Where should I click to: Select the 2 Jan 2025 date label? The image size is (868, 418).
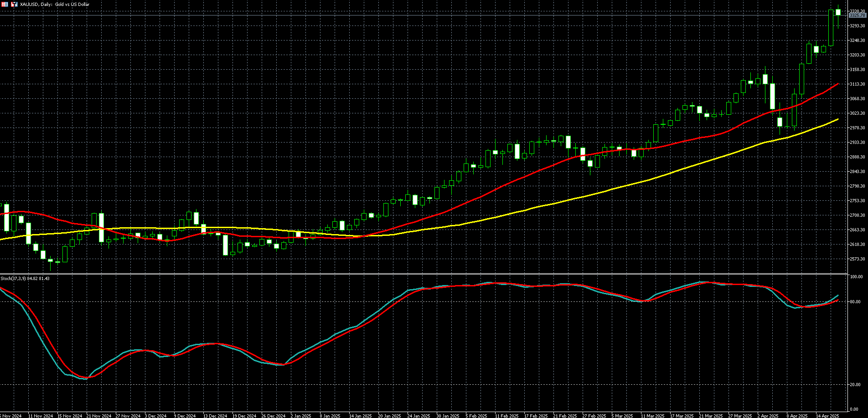[x=300, y=416]
